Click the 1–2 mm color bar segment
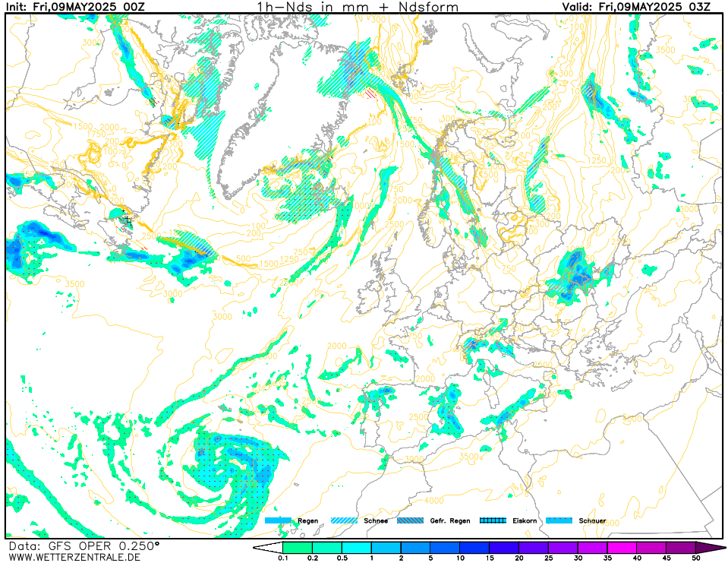 [x=386, y=547]
